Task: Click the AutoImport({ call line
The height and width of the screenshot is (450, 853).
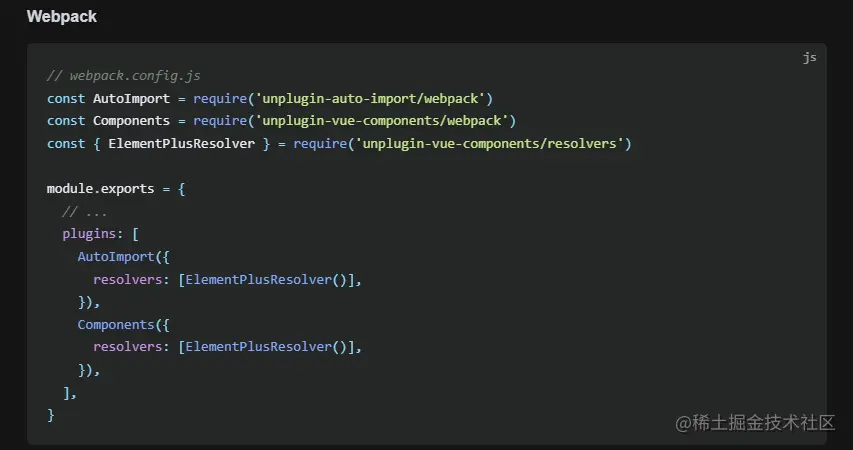Action: pyautogui.click(x=123, y=257)
